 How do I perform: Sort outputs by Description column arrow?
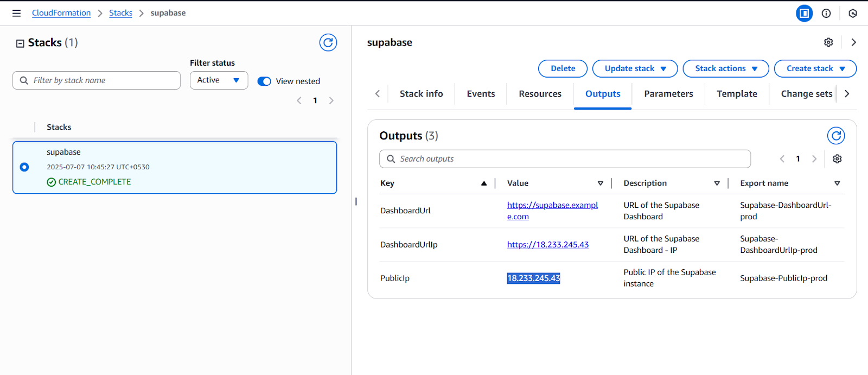point(717,183)
